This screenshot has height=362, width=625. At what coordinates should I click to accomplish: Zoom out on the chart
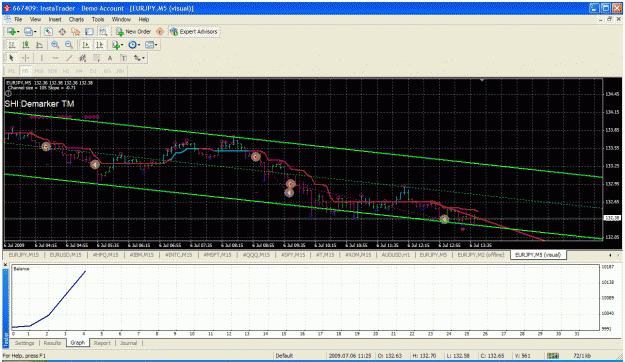[x=69, y=45]
